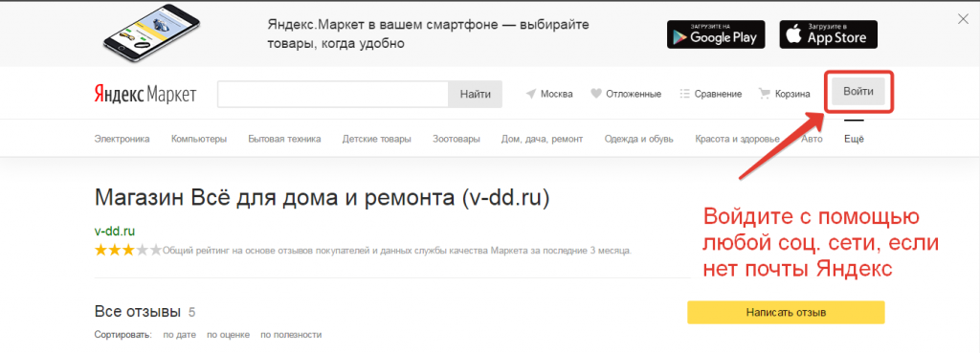The width and height of the screenshot is (980, 353).
Task: Open the Компьютеры category
Action: click(199, 139)
